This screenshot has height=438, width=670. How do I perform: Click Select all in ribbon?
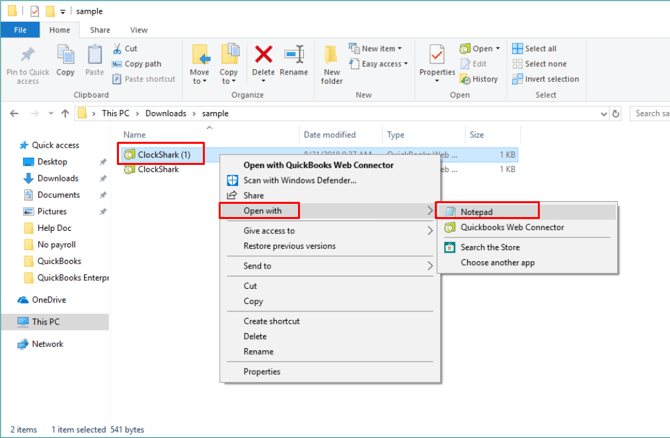[540, 48]
